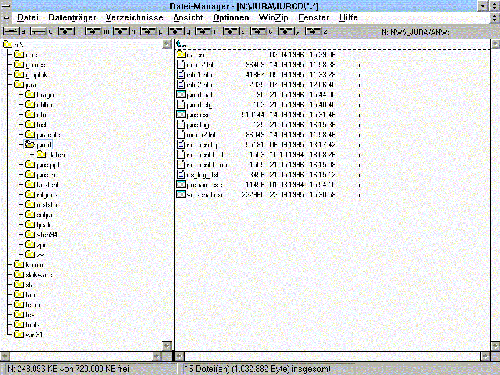Screen dimensions: 500x375
Task: Open the Verzeichnisse menu
Action: click(135, 17)
